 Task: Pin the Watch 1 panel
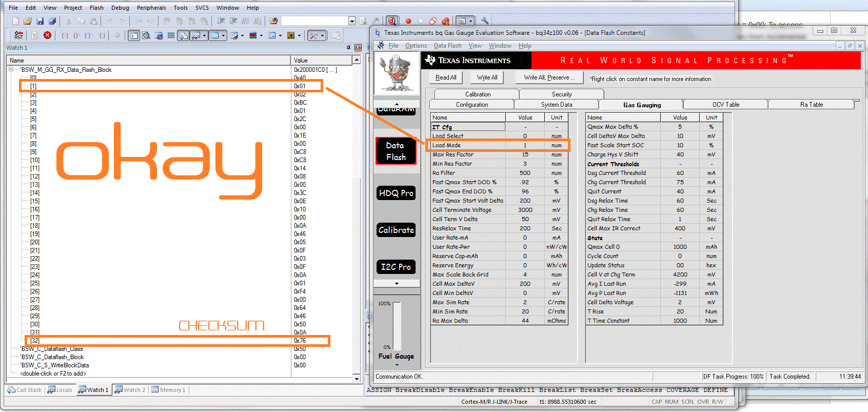pos(349,48)
